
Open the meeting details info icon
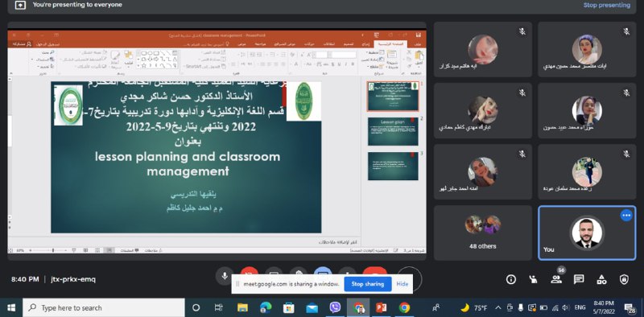tap(511, 279)
